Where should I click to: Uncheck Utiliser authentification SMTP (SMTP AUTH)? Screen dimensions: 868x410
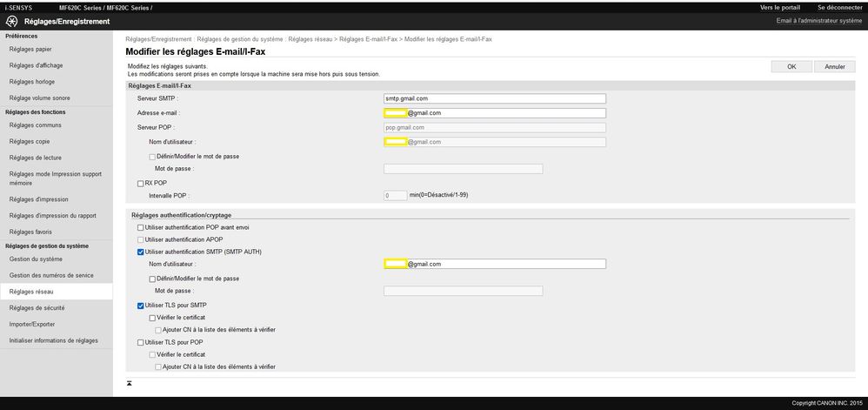[x=141, y=252]
